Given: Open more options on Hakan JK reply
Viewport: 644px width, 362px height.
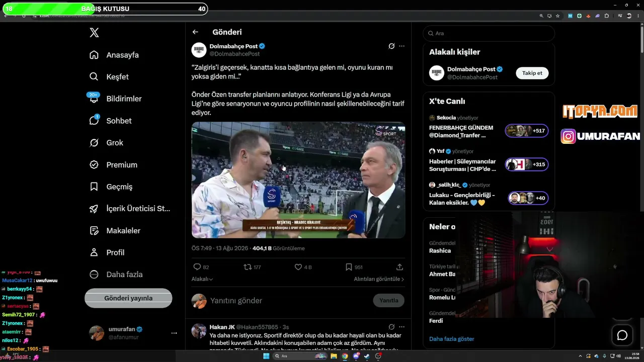Looking at the screenshot, I should pos(401,327).
